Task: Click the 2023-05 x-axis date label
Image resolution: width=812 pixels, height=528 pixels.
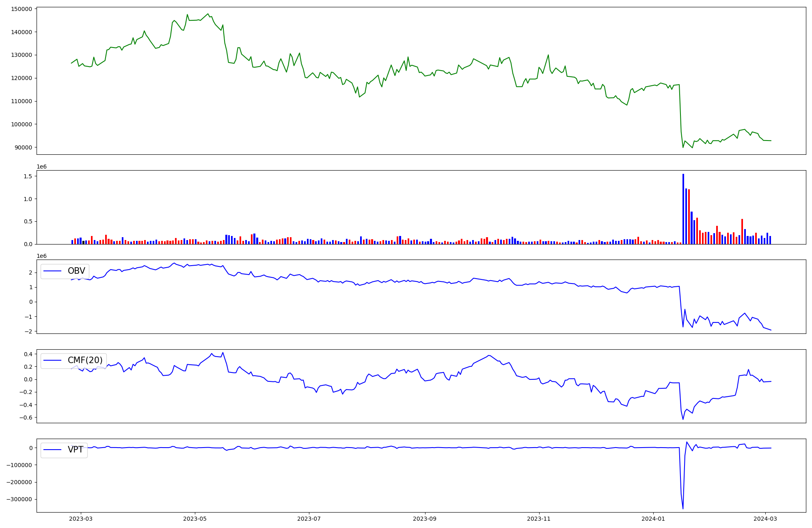Action: [x=195, y=519]
